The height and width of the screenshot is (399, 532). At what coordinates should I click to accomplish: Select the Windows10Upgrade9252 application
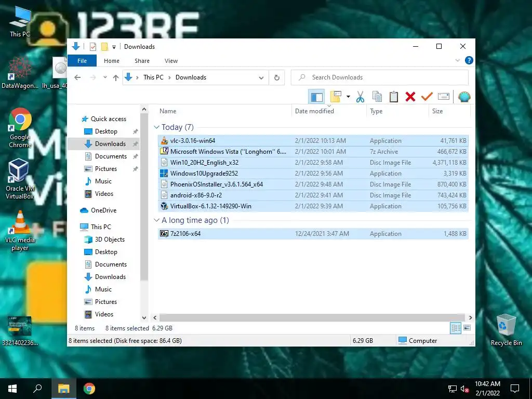(313, 174)
